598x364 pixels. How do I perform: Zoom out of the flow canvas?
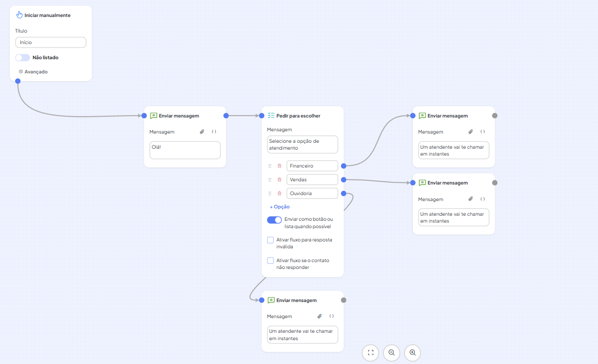tap(392, 353)
